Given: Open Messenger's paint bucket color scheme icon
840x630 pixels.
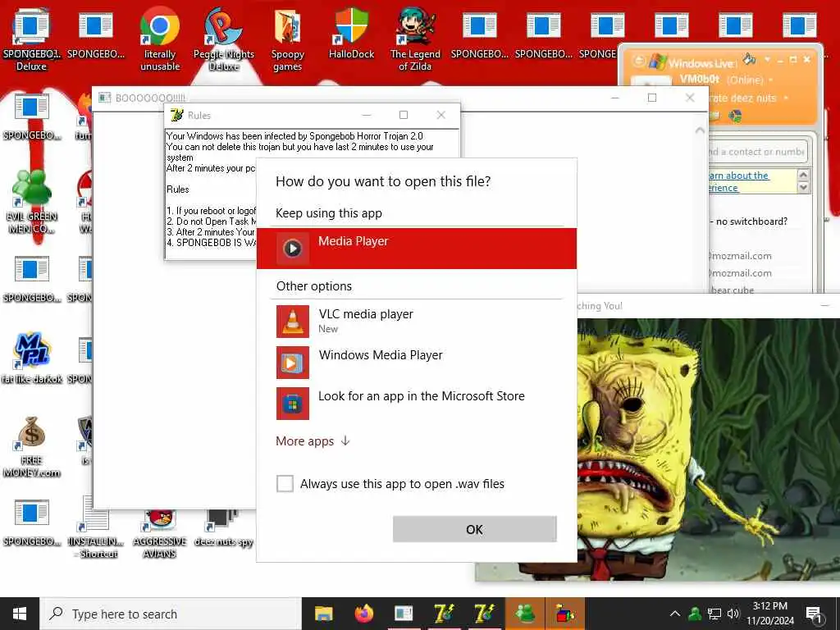Looking at the screenshot, I should pos(750,59).
